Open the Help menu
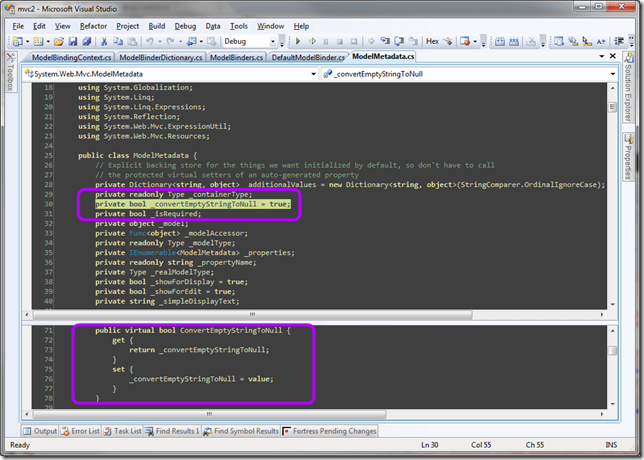This screenshot has width=644, height=460. coord(301,26)
